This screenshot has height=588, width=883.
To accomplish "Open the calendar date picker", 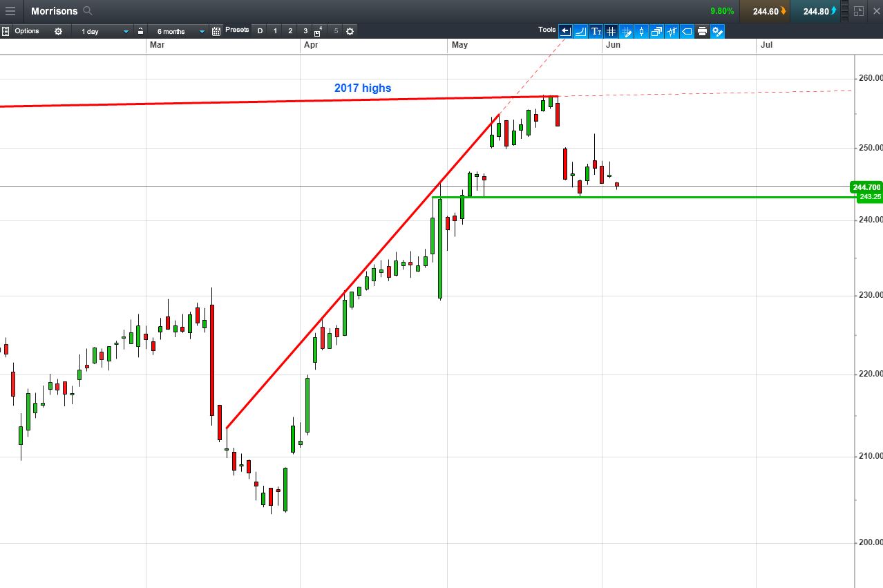I will point(216,31).
